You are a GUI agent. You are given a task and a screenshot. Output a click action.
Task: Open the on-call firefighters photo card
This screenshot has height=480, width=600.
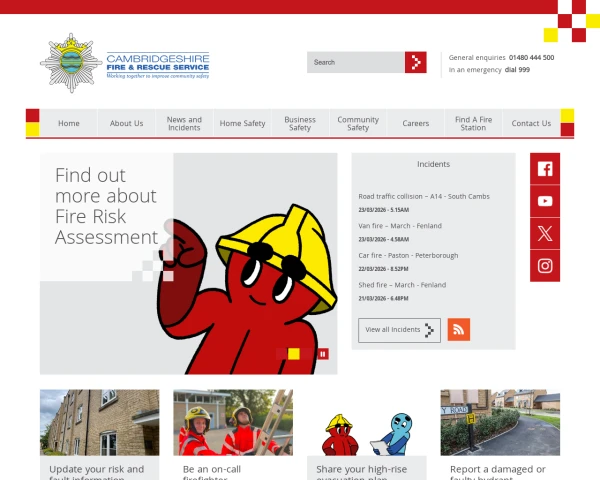click(233, 423)
